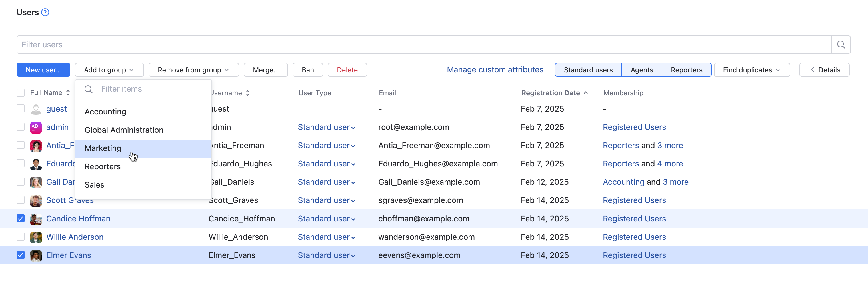
Task: Uncheck the Candice Hoffman row checkbox
Action: tap(21, 219)
